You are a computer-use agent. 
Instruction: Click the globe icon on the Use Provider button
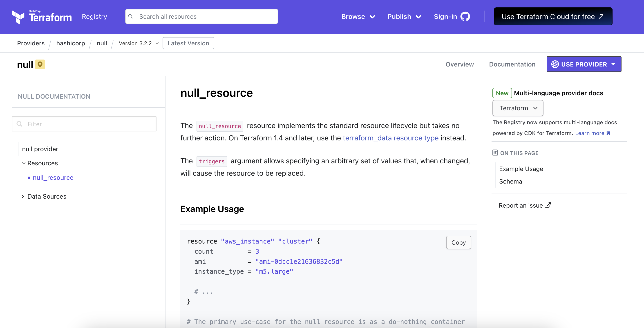[555, 64]
